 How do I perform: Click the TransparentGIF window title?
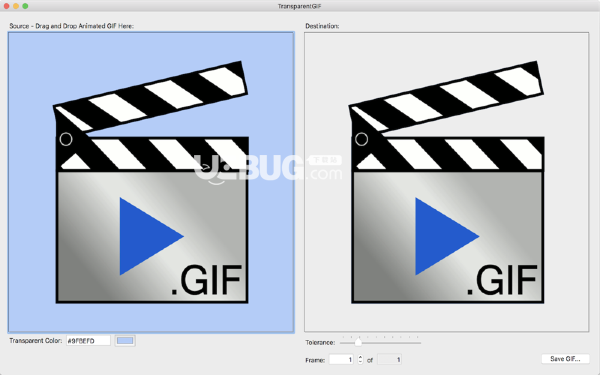[300, 6]
